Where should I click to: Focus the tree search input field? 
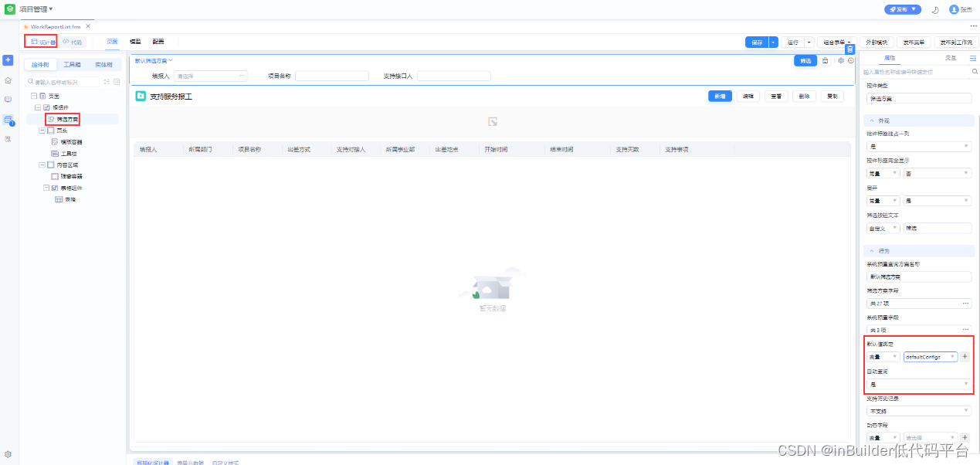pyautogui.click(x=63, y=81)
